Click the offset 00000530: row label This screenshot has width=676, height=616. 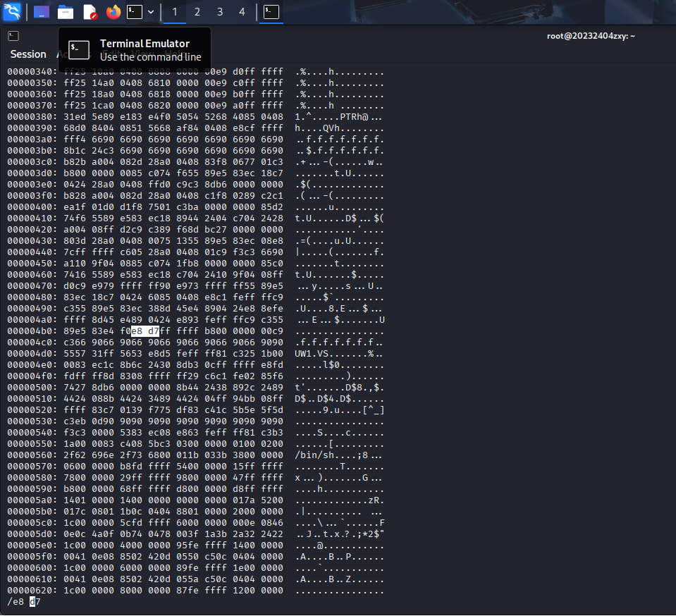pos(32,421)
